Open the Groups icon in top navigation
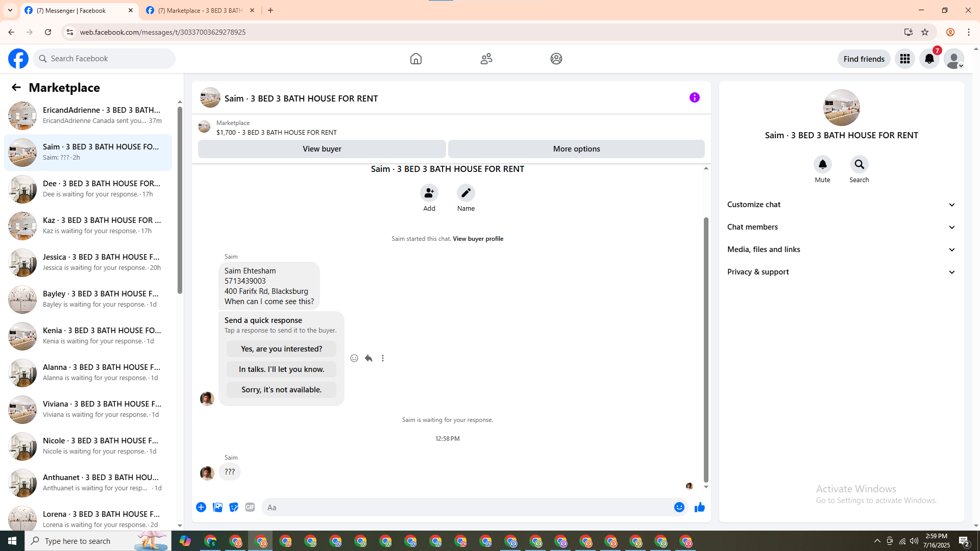The height and width of the screenshot is (551, 980). click(556, 59)
